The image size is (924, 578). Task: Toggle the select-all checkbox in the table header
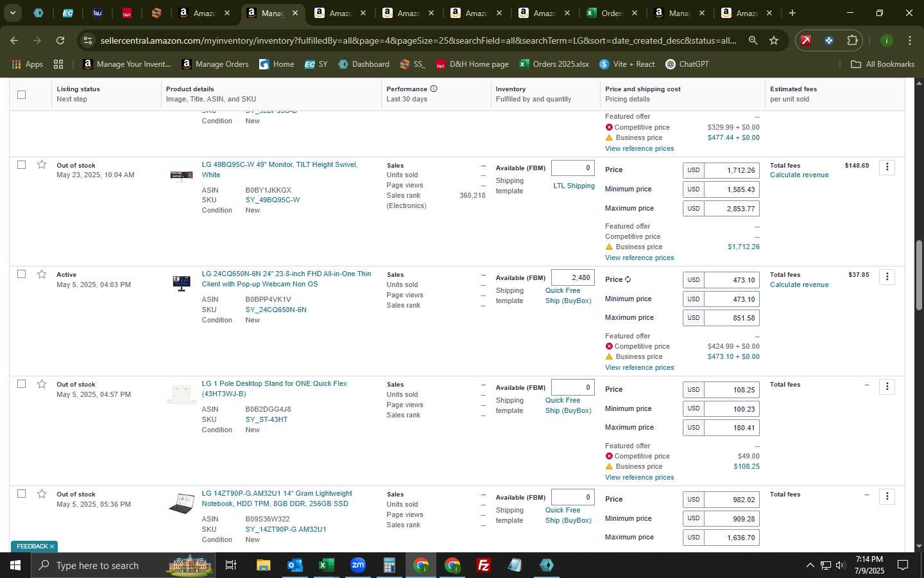(21, 94)
